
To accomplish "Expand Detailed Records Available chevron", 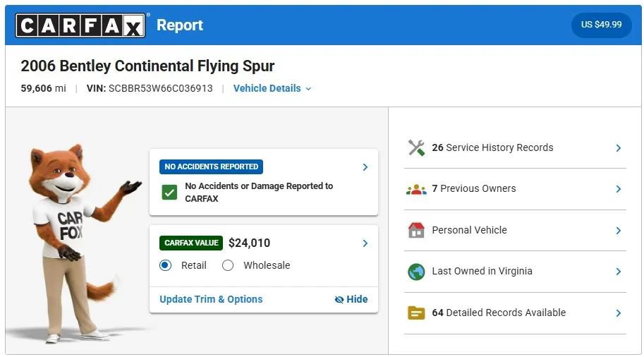I will [x=618, y=313].
